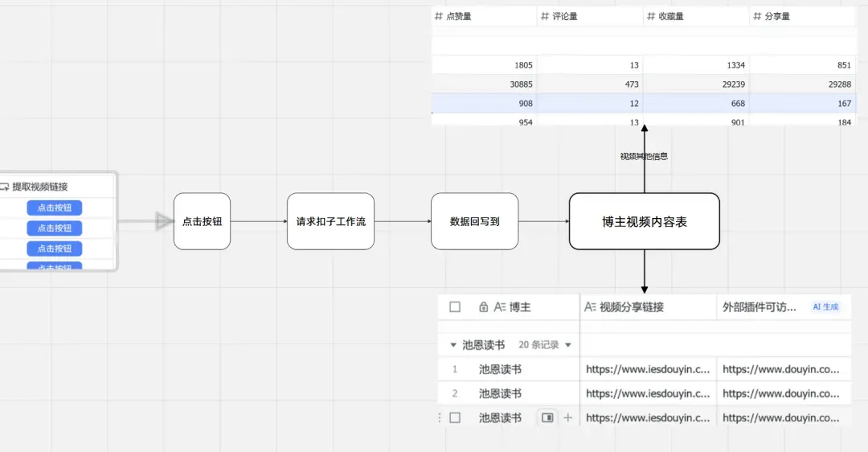Check the checkbox on the last 池恩读书 row
Image resolution: width=868 pixels, height=452 pixels.
pyautogui.click(x=455, y=417)
